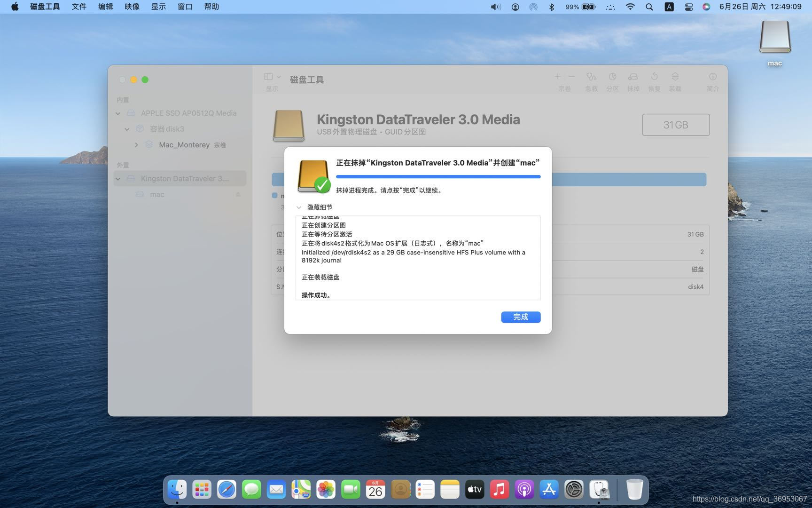Click the date and time in the menu bar
Image resolution: width=812 pixels, height=508 pixels.
(x=760, y=7)
